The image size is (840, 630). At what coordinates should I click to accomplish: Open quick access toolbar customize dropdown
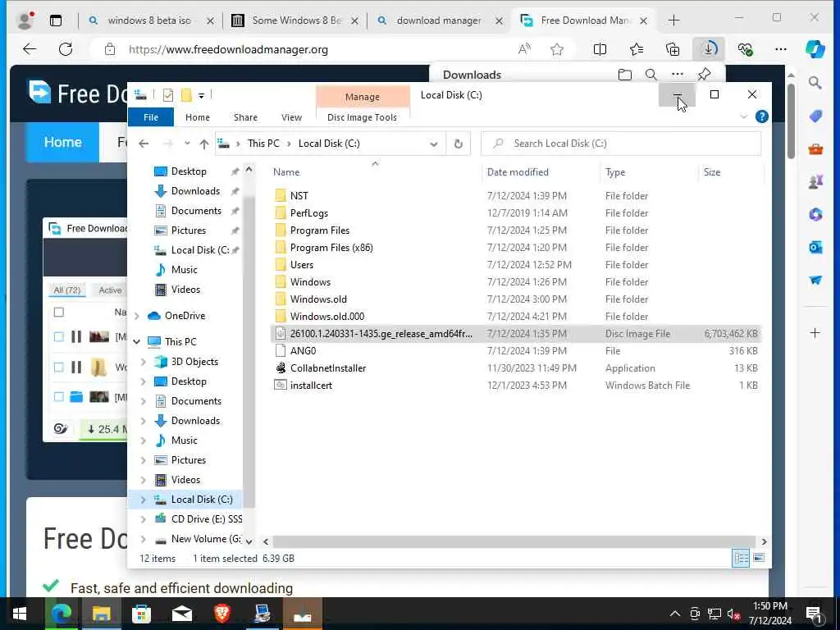pyautogui.click(x=202, y=95)
